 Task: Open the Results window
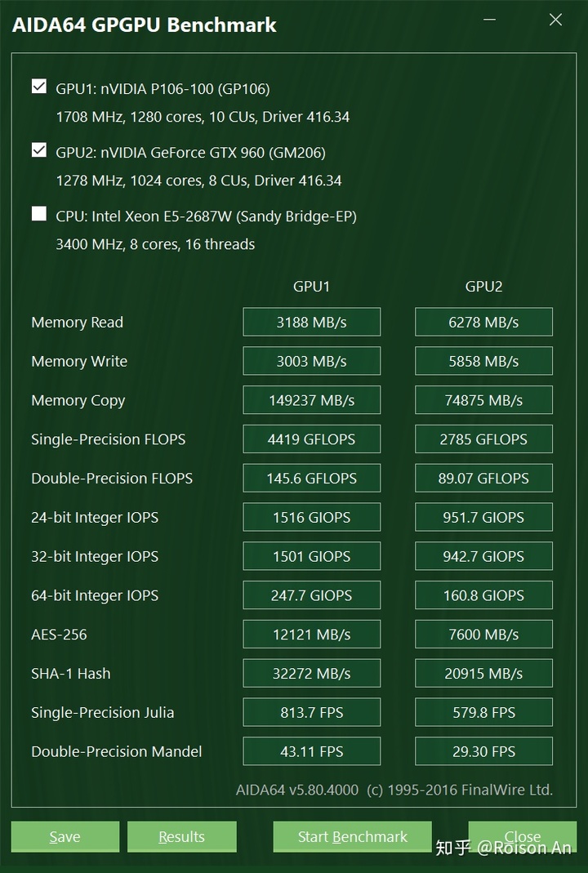pyautogui.click(x=181, y=836)
